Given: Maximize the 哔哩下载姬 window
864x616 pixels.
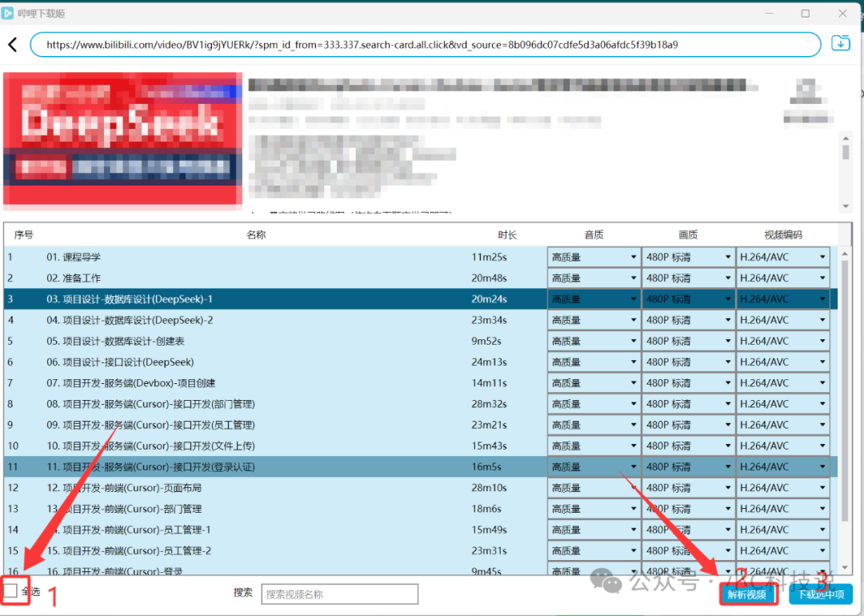Looking at the screenshot, I should tap(805, 14).
